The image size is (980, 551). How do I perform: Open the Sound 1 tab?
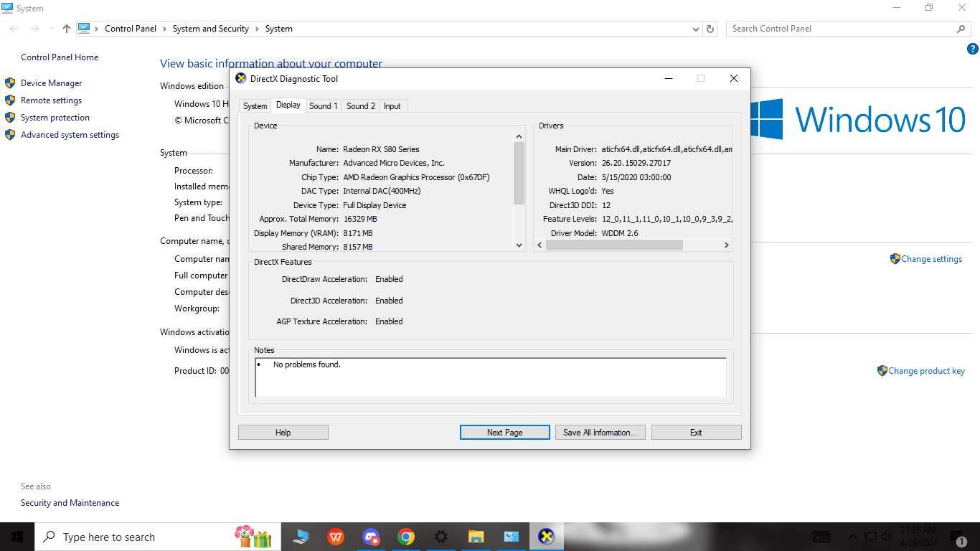point(323,106)
